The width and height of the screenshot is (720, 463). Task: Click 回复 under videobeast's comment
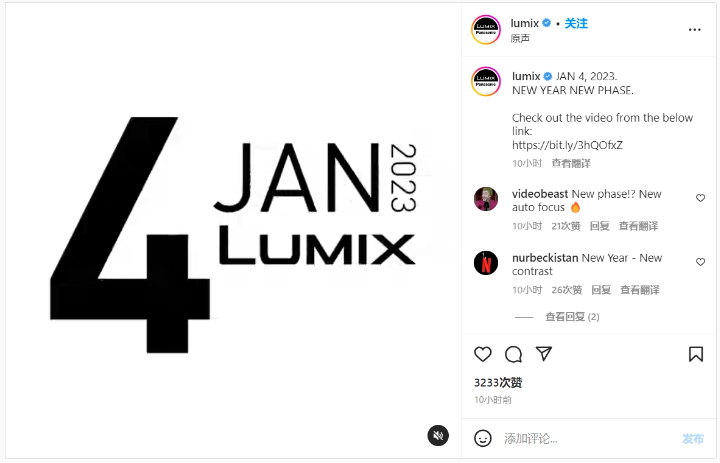coord(599,226)
